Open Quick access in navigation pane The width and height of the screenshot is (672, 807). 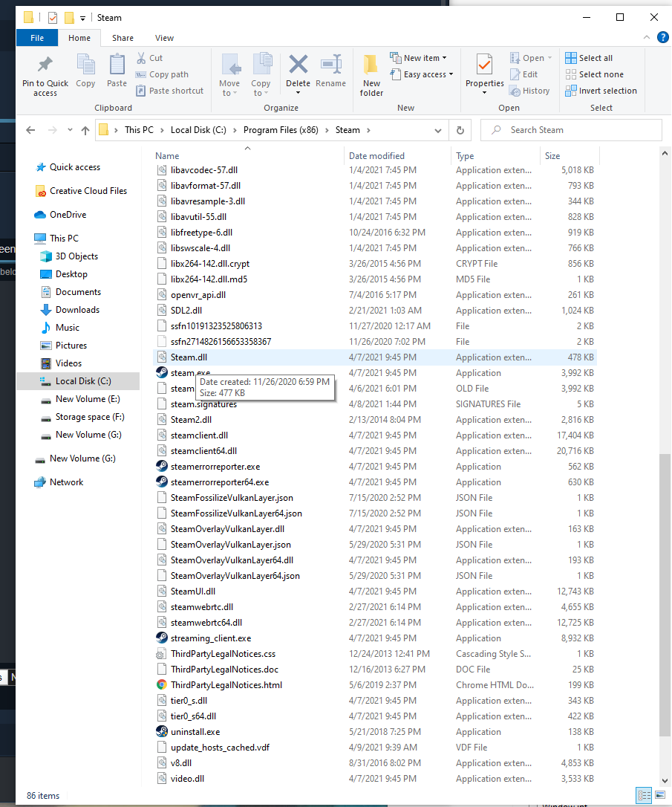pos(74,167)
